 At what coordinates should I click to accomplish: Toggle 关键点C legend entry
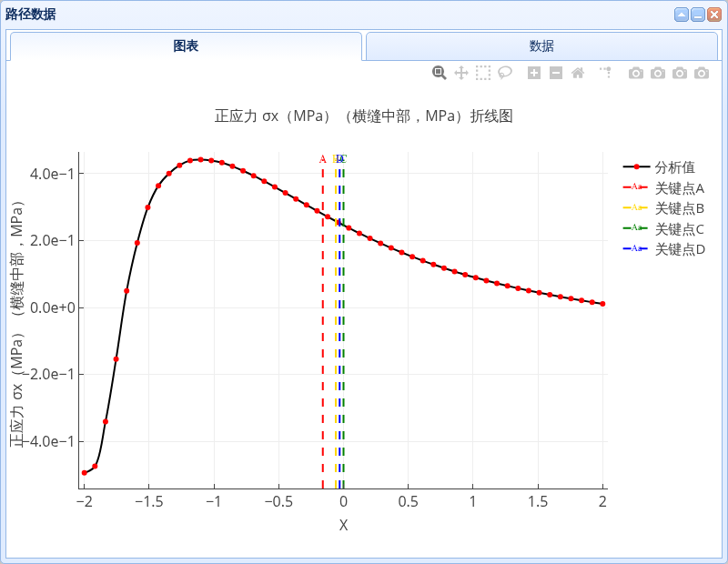coord(664,229)
